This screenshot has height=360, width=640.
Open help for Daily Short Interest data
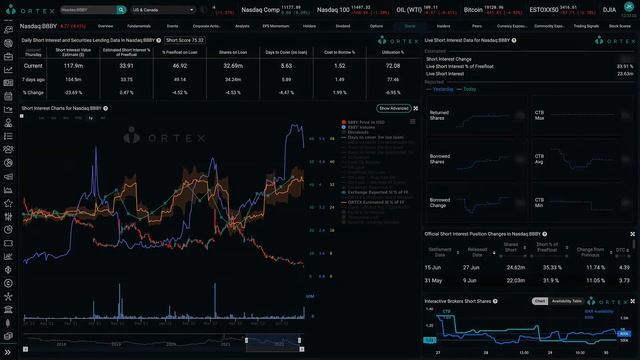159,40
